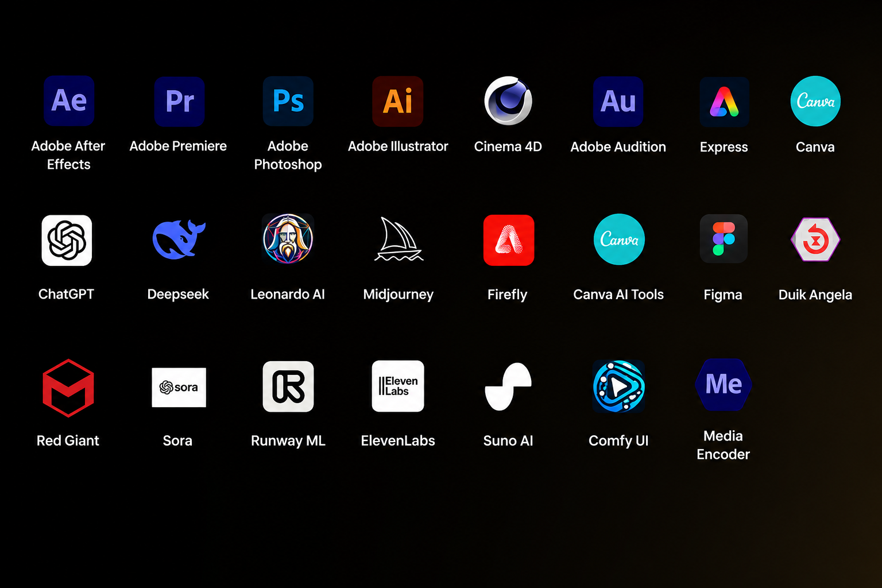This screenshot has width=882, height=588.
Task: Click the "Duik Angela" label
Action: tap(815, 295)
